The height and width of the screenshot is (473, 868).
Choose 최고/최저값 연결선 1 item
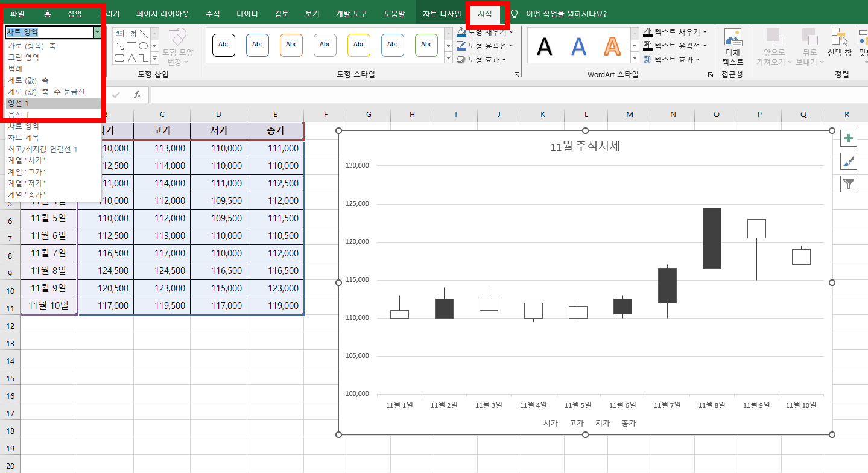coord(53,149)
